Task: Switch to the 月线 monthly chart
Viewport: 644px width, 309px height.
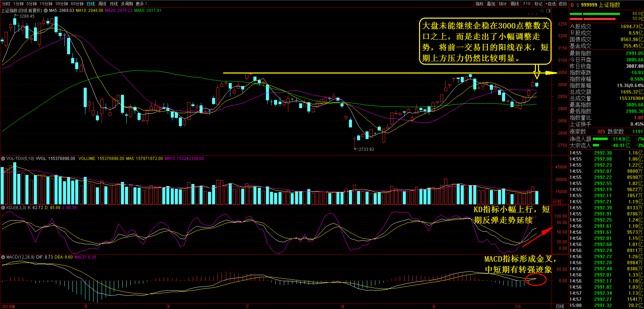Action: pos(114,4)
